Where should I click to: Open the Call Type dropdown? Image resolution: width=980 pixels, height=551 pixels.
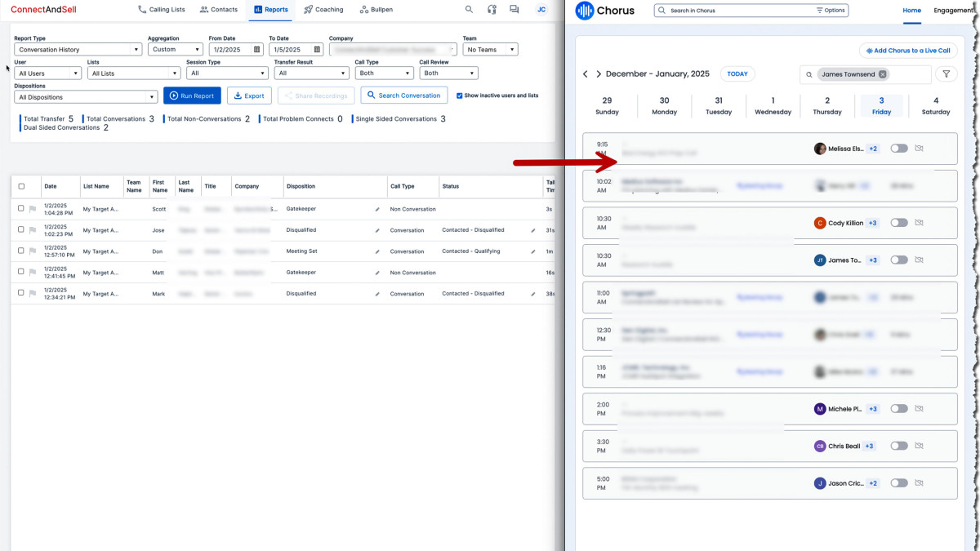click(x=384, y=73)
